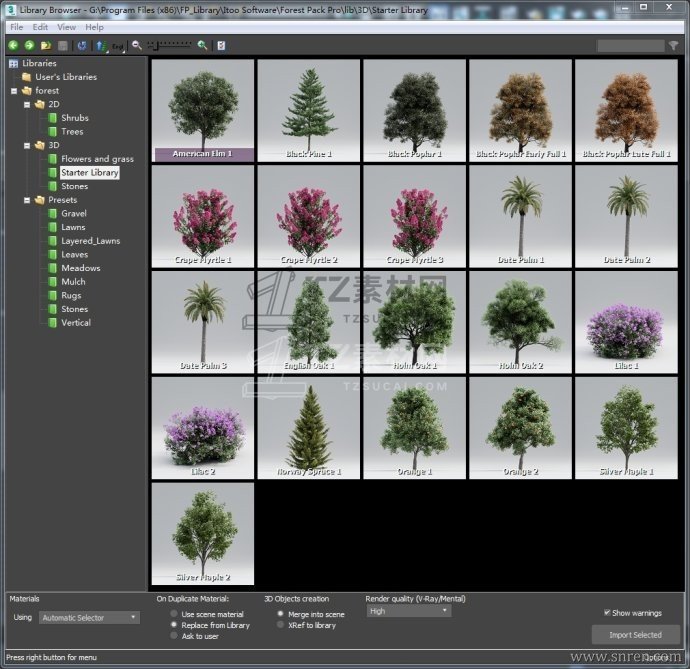Screen dimensions: 690x669
Task: Click the zoom out magnifier icon
Action: click(137, 45)
